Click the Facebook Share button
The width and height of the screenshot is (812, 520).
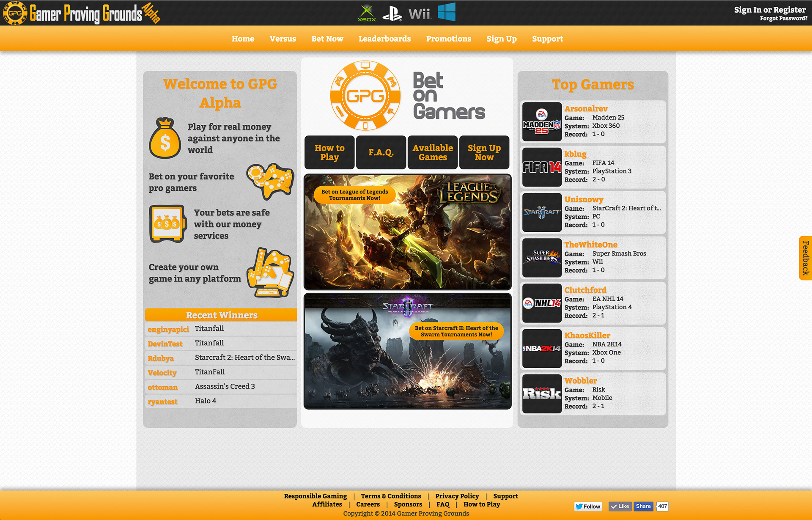tap(643, 506)
